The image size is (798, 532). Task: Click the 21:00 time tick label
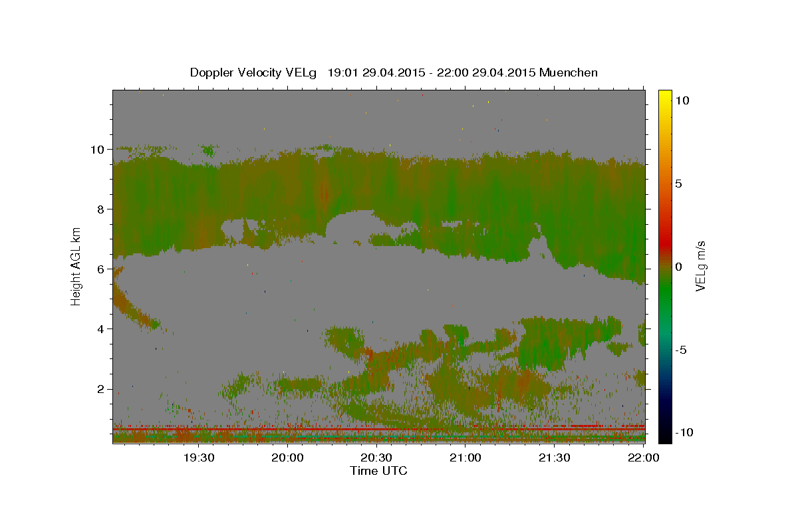point(465,458)
